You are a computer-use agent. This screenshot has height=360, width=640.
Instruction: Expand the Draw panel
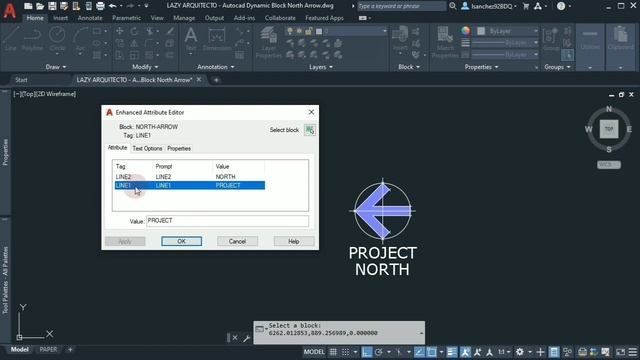click(x=56, y=67)
